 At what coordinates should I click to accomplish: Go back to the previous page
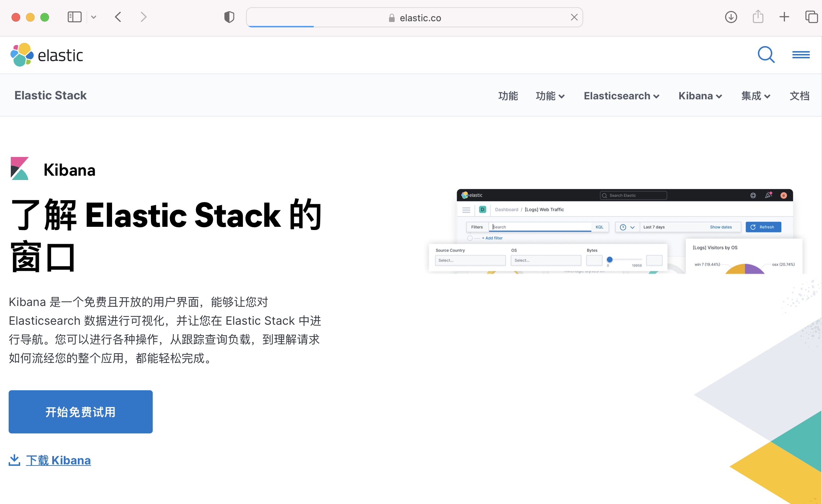pos(118,17)
